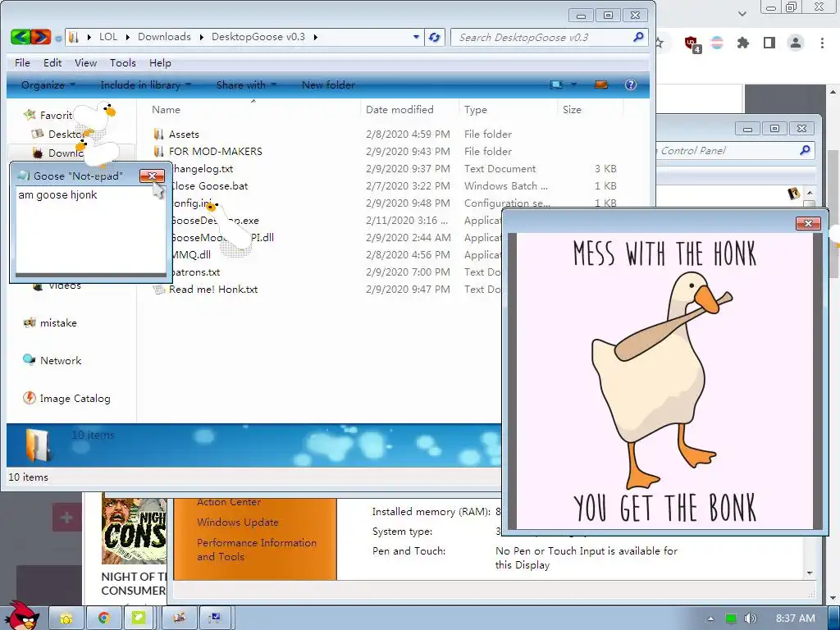
Task: Click the New folder button
Action: [328, 84]
